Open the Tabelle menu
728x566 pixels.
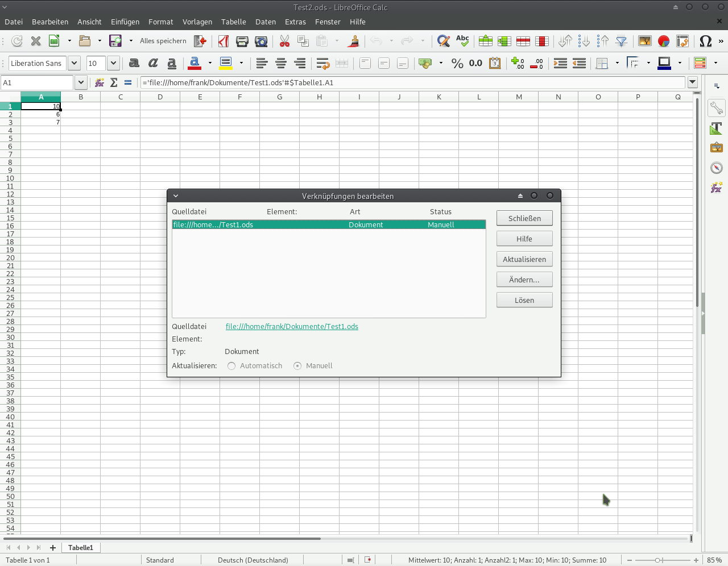click(x=233, y=22)
